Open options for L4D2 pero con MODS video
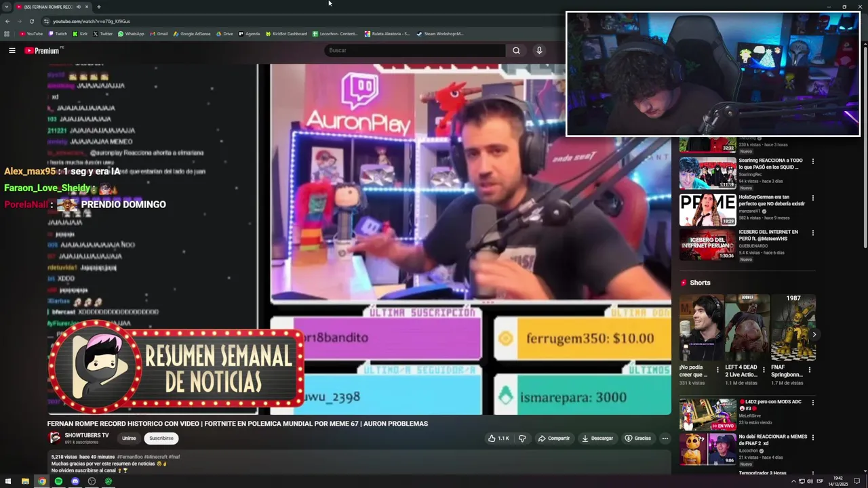This screenshot has width=868, height=488. click(x=812, y=403)
